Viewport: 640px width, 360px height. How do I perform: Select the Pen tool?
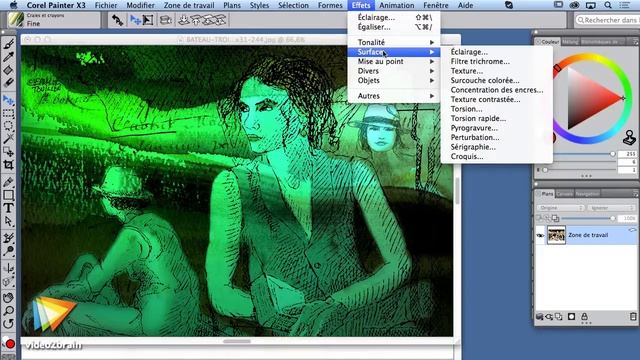pos(9,182)
